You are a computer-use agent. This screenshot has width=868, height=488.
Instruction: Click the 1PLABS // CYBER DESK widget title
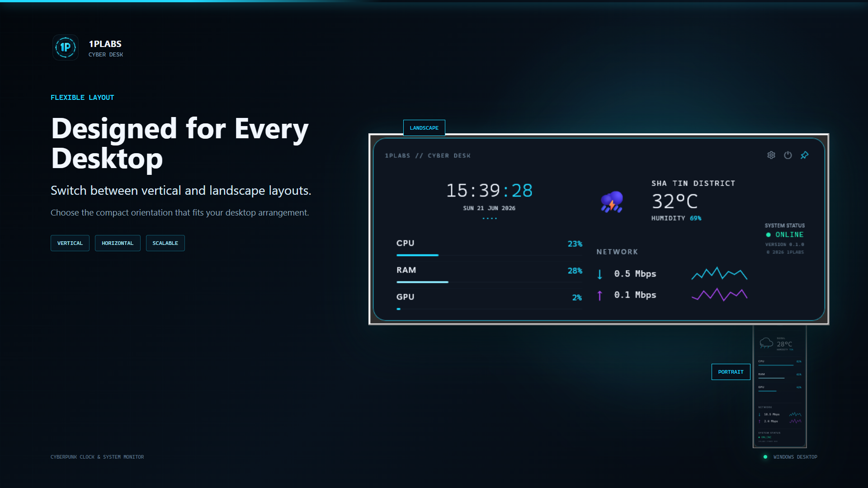pos(428,155)
